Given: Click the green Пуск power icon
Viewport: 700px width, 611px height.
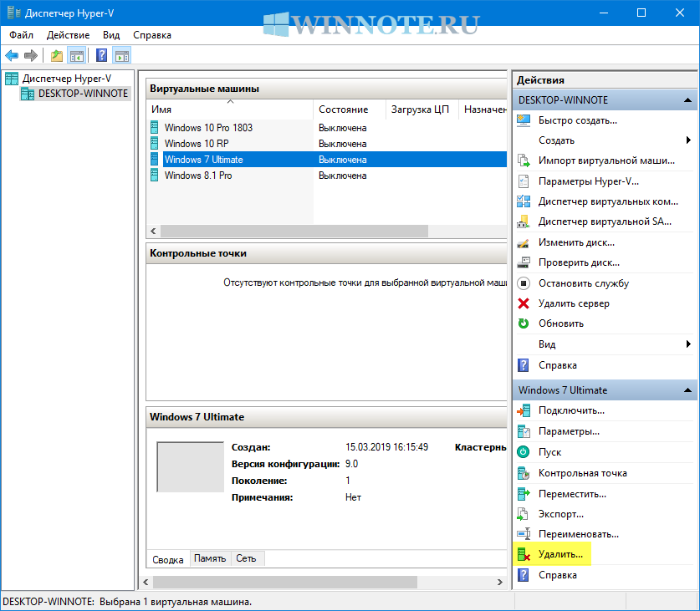Looking at the screenshot, I should pyautogui.click(x=524, y=452).
